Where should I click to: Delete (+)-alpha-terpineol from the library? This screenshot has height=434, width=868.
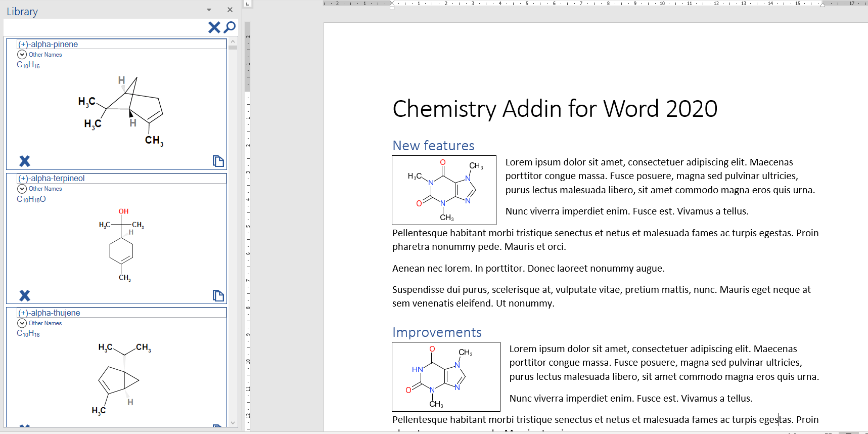[25, 295]
